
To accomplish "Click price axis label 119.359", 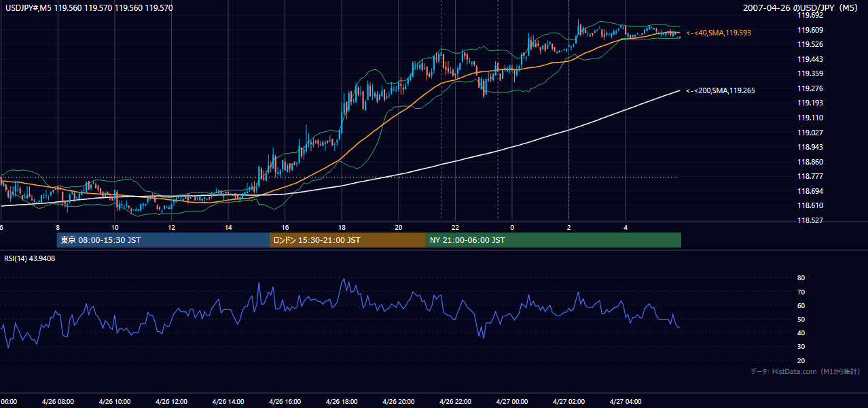I will [x=810, y=73].
